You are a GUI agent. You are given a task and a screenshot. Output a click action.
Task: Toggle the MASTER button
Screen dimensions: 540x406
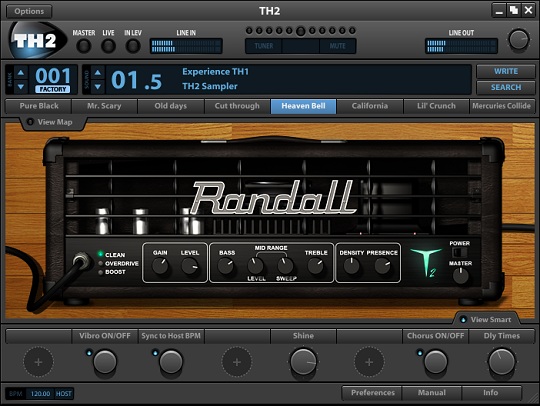[84, 46]
